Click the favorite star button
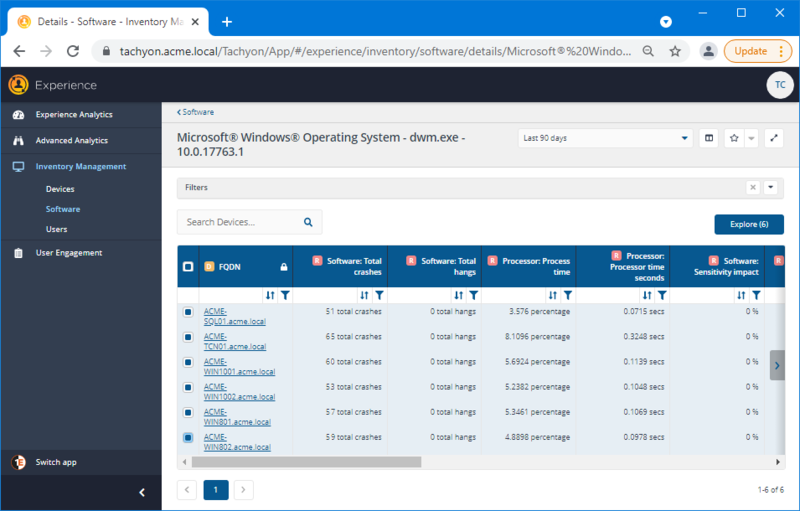The image size is (800, 511). [x=734, y=138]
